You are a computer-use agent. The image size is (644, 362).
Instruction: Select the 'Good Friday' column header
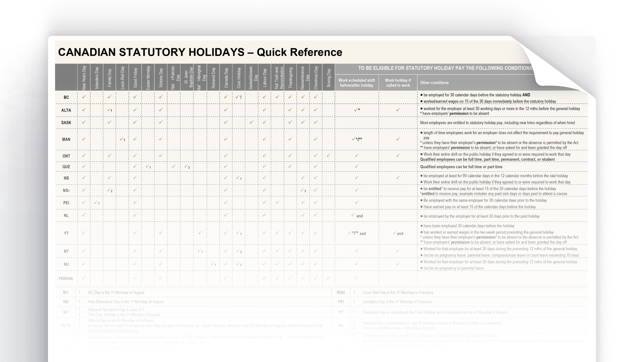[x=135, y=77]
